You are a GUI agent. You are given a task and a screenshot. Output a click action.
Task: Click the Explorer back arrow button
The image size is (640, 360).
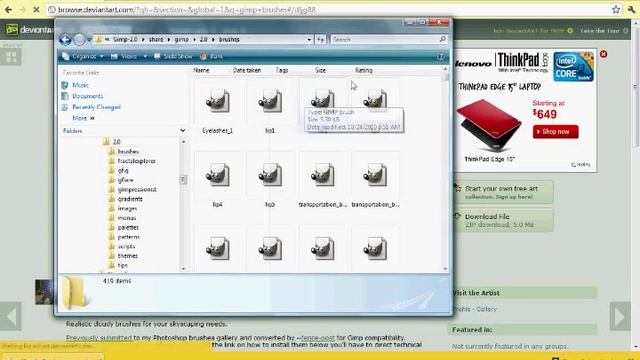(x=65, y=40)
